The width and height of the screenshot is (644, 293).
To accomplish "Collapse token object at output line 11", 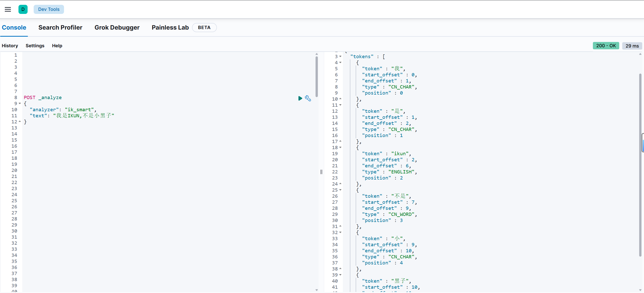I will [x=340, y=105].
